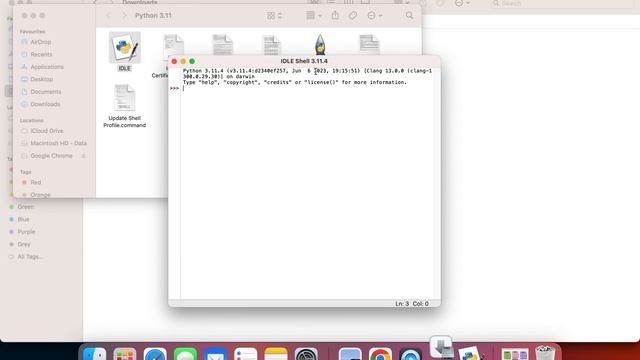Open Documents in the Finder sidebar
The image size is (640, 360).
pos(45,92)
